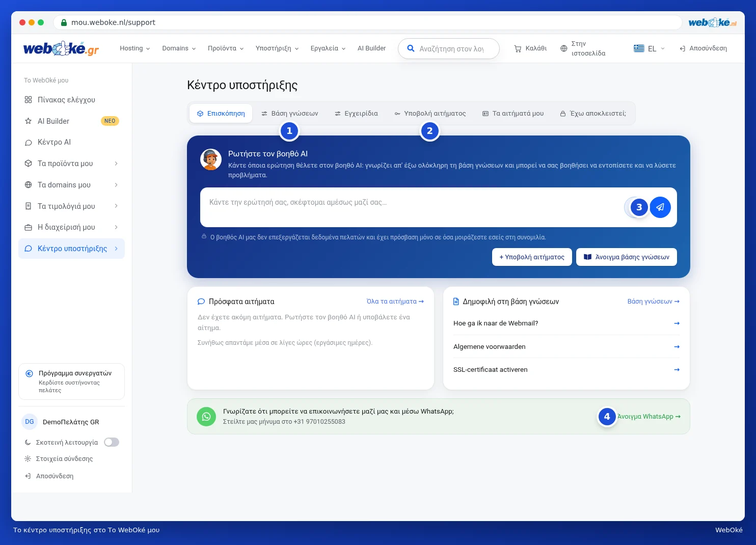This screenshot has height=545, width=756.
Task: Click the Greek flag icon
Action: coord(639,48)
